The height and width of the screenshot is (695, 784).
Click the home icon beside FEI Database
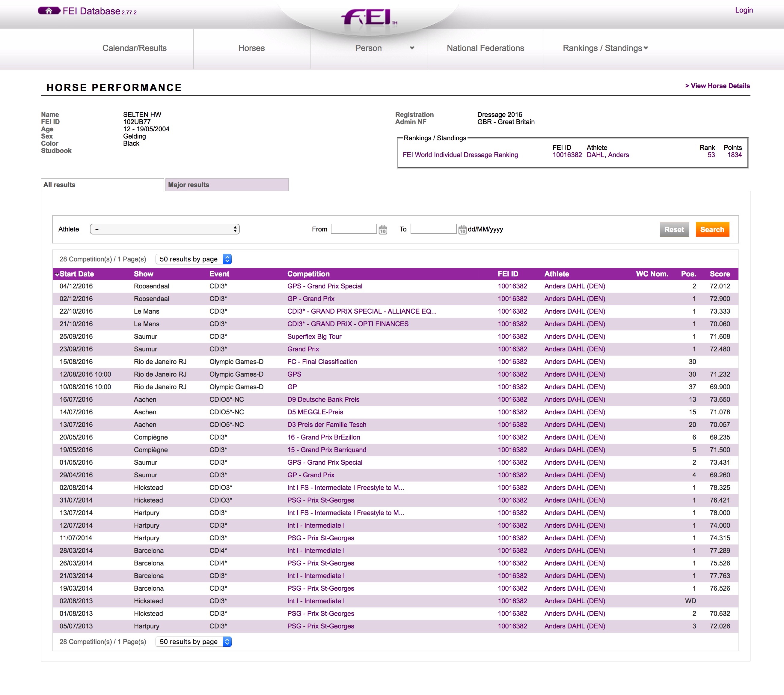point(49,11)
